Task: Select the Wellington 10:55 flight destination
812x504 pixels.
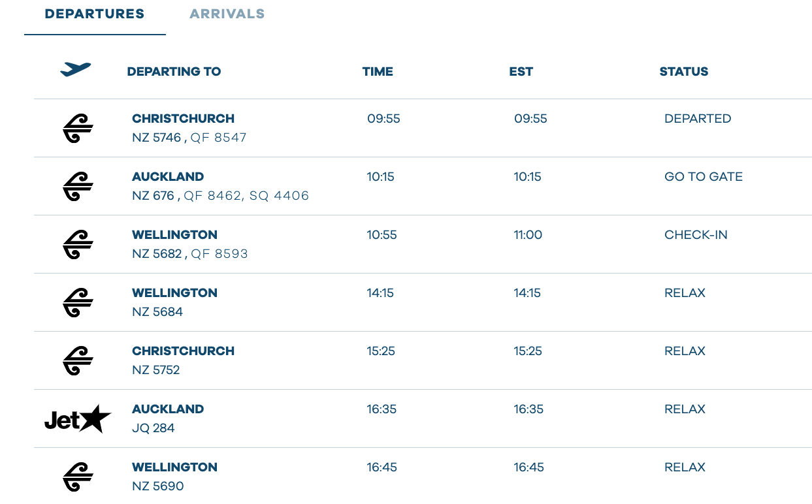Action: pos(174,235)
